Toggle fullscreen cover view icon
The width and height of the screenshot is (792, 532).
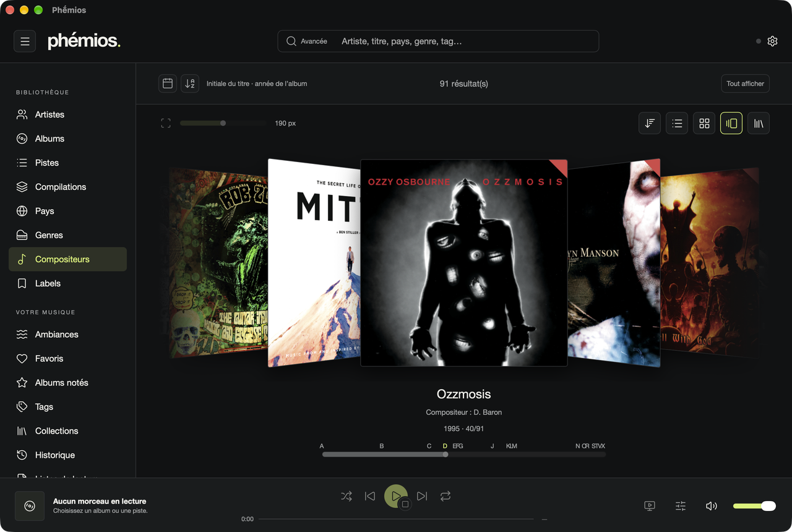(x=166, y=123)
